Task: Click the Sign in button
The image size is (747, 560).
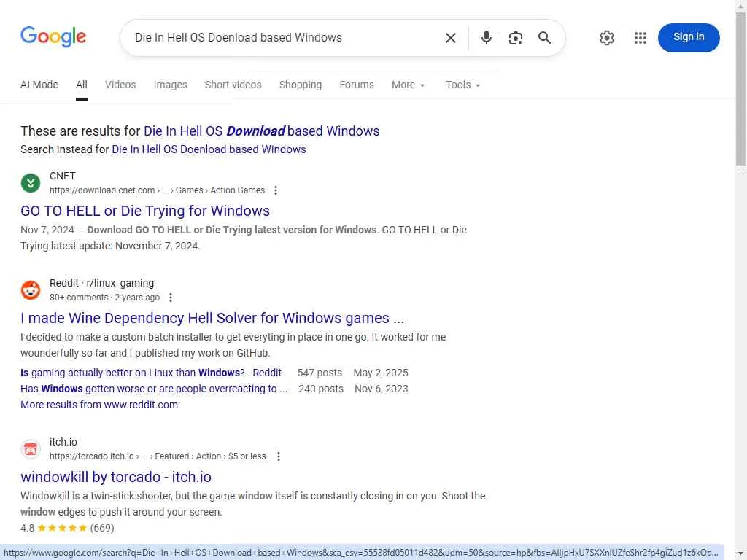Action: [x=689, y=37]
